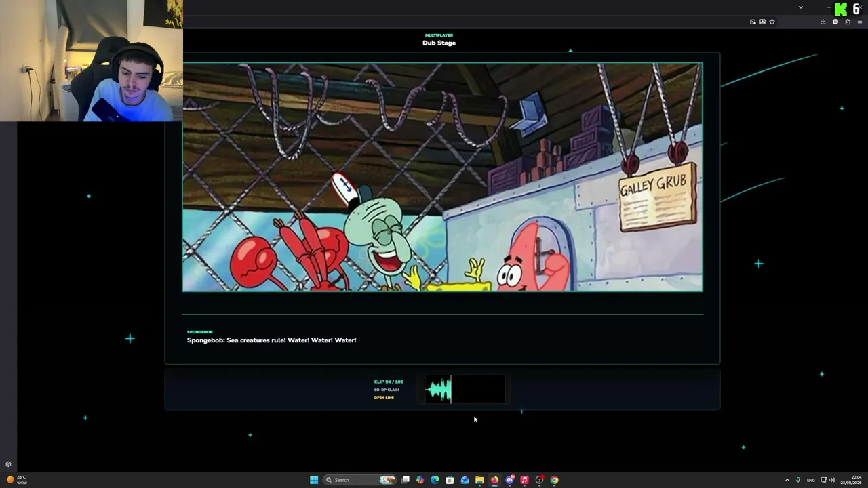Switch to Firefox on the taskbar
868x488 pixels.
click(x=494, y=480)
